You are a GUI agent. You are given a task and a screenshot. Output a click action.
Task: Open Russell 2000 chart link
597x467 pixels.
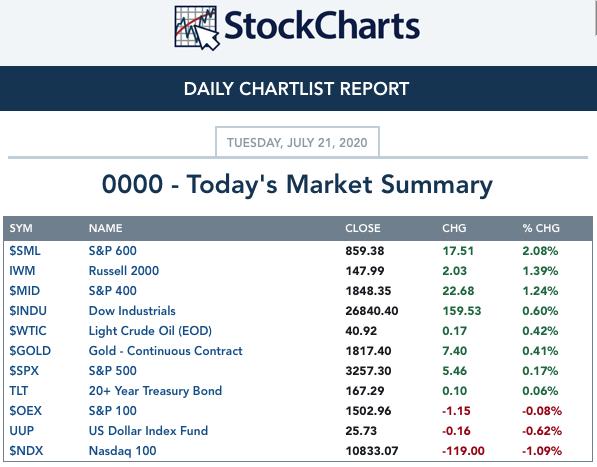pyautogui.click(x=124, y=271)
